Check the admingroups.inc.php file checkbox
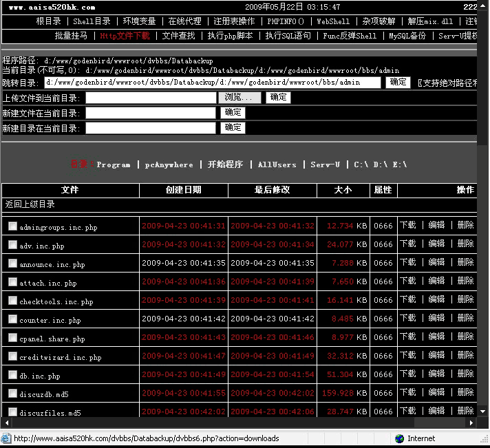The image size is (490, 448). [x=12, y=226]
